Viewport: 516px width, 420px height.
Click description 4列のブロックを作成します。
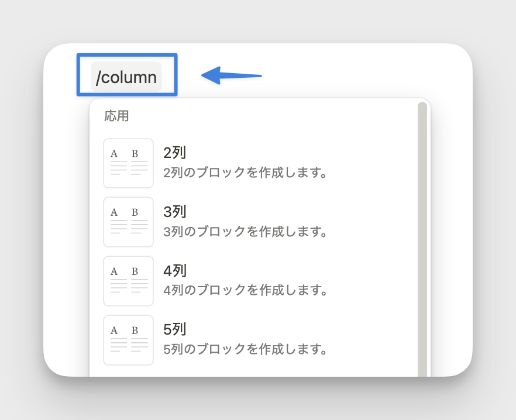[x=245, y=290]
